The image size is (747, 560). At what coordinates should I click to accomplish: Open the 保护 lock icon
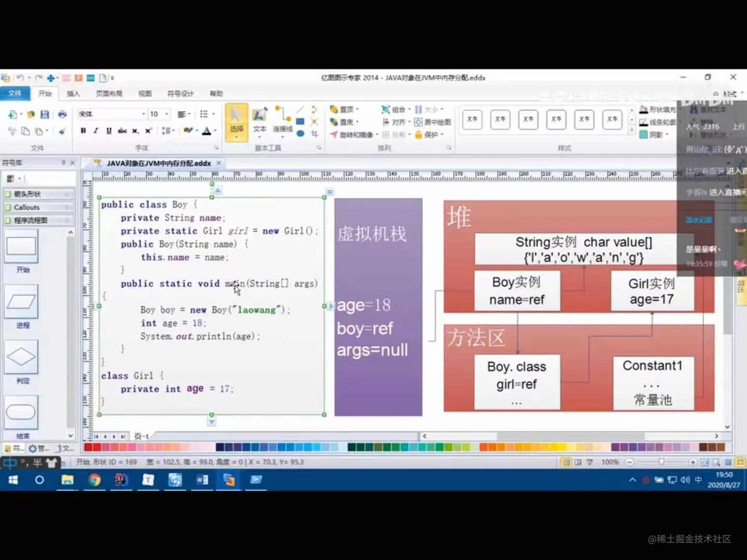(x=418, y=134)
